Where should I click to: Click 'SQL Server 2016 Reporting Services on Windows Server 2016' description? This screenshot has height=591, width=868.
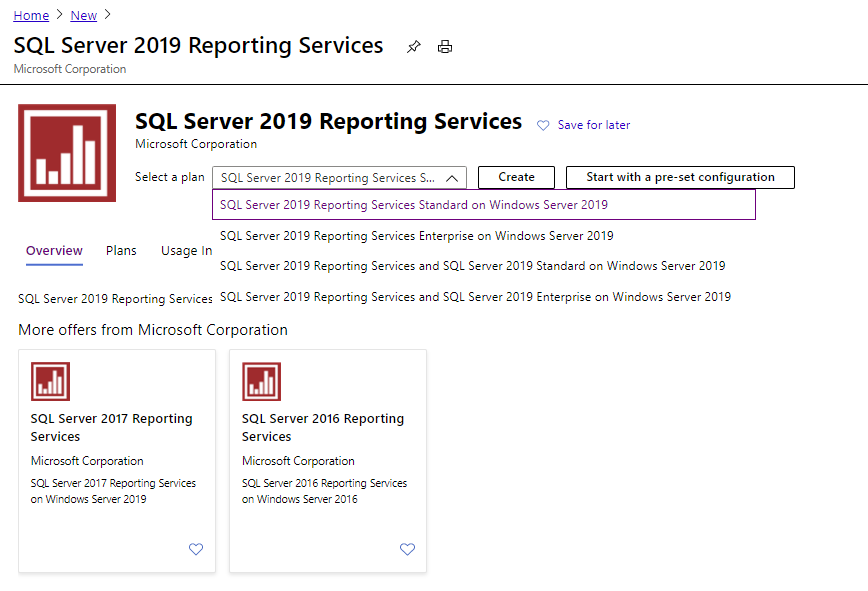tap(324, 491)
